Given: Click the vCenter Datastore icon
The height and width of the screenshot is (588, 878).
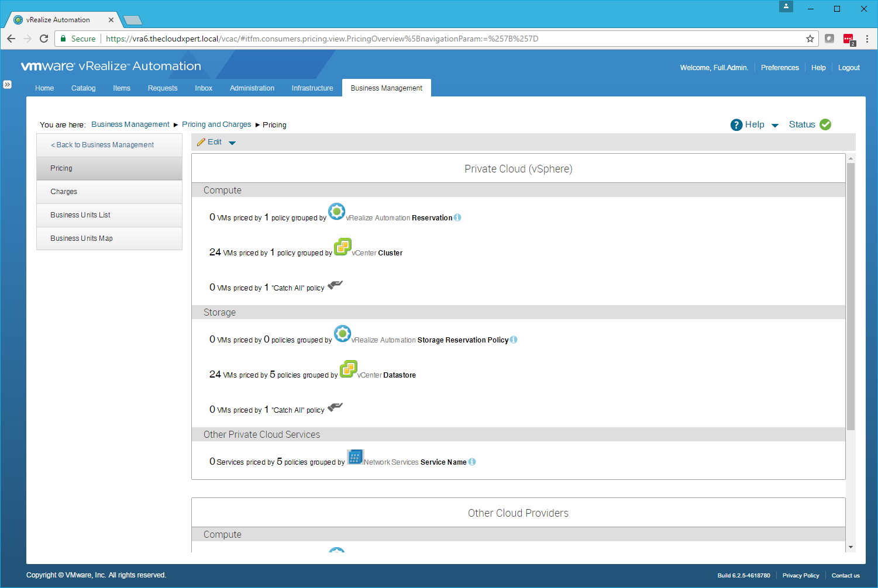Looking at the screenshot, I should [x=349, y=369].
